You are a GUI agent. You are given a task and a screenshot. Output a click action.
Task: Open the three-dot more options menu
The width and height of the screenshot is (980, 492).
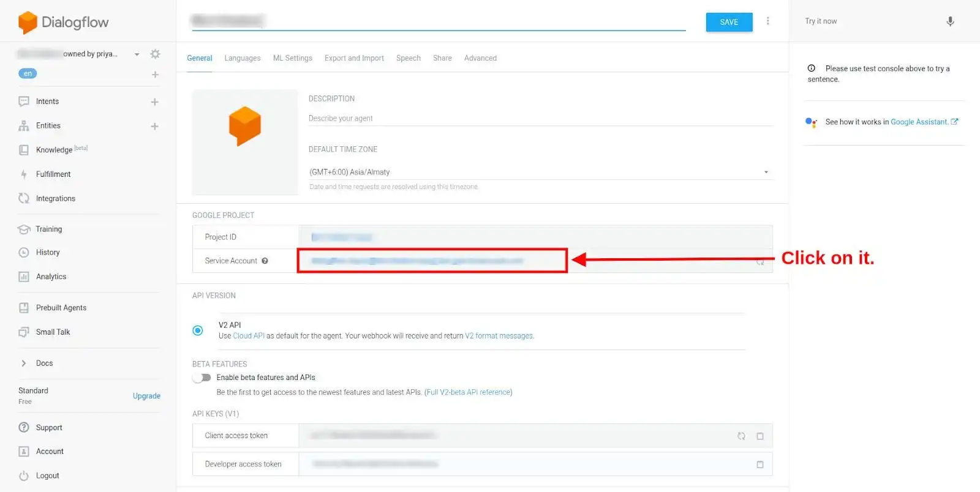[767, 21]
